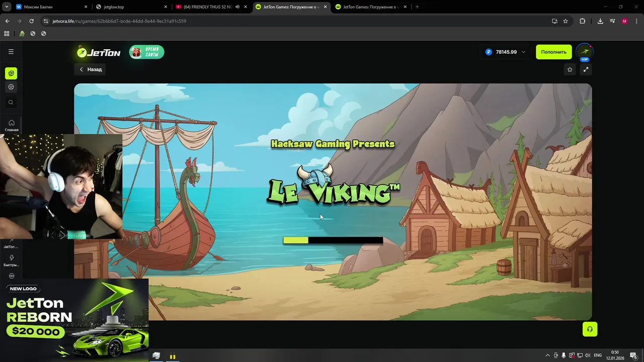
Task: Click the volume icon in system tray
Action: click(587, 355)
